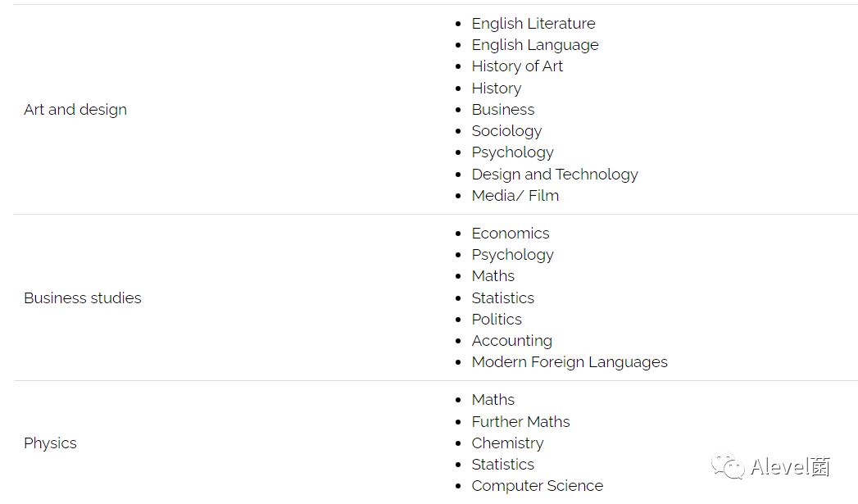Viewport: 858px width, 504px height.
Task: Click Further Maths list item
Action: [521, 421]
